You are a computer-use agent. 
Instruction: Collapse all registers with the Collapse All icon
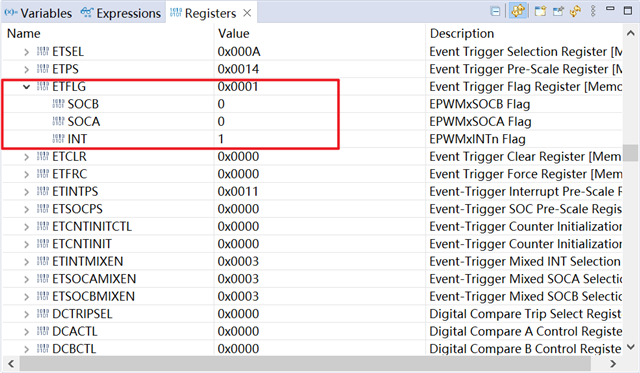(495, 11)
